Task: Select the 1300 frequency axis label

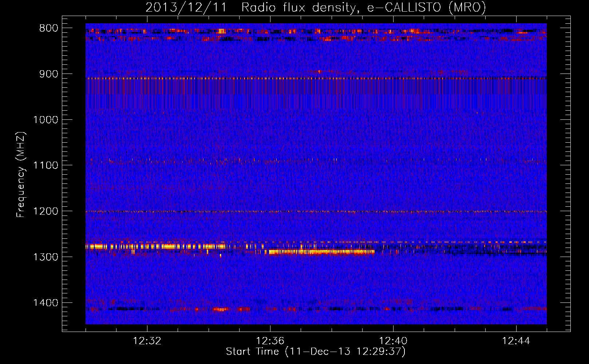Action: click(x=46, y=257)
